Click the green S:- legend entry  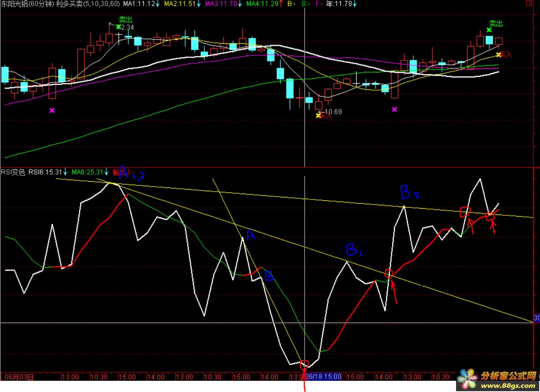(x=306, y=4)
